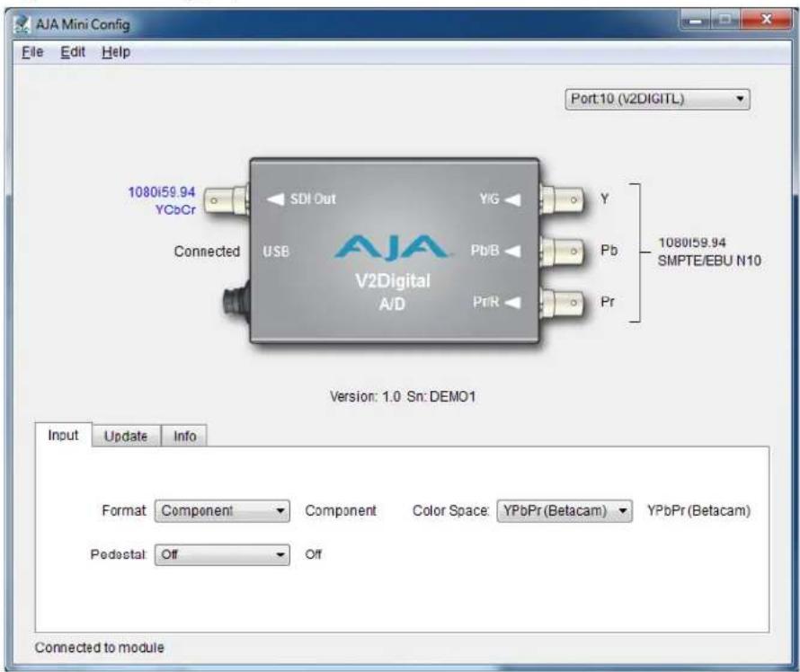Click the Y/G input BNC connector
Viewport: 800px width, 672px height.
click(562, 199)
